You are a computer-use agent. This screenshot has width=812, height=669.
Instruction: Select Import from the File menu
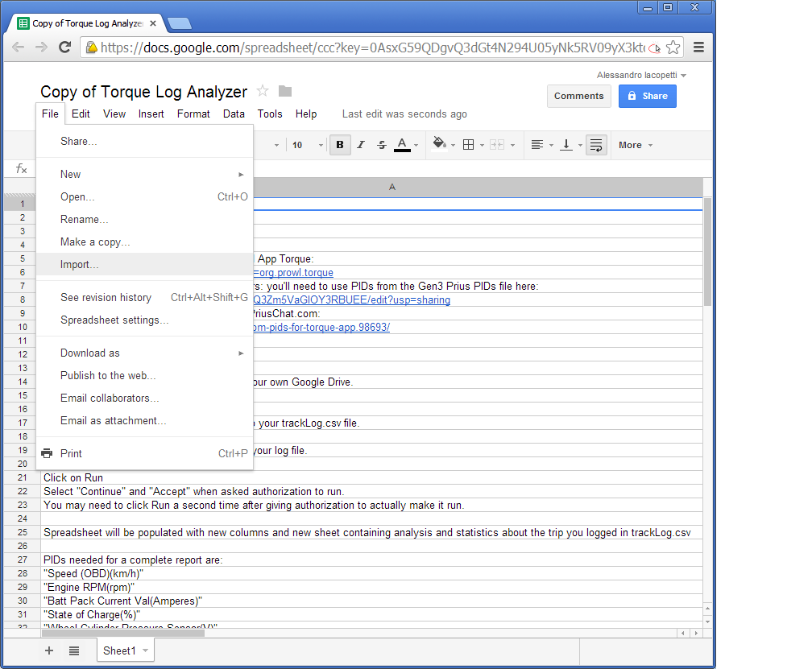coord(80,264)
